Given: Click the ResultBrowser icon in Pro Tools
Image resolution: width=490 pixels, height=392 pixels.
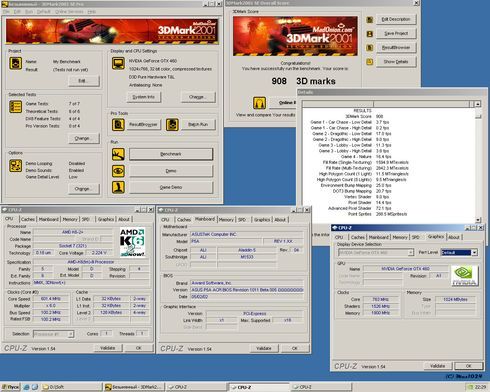Looking at the screenshot, I should point(118,124).
